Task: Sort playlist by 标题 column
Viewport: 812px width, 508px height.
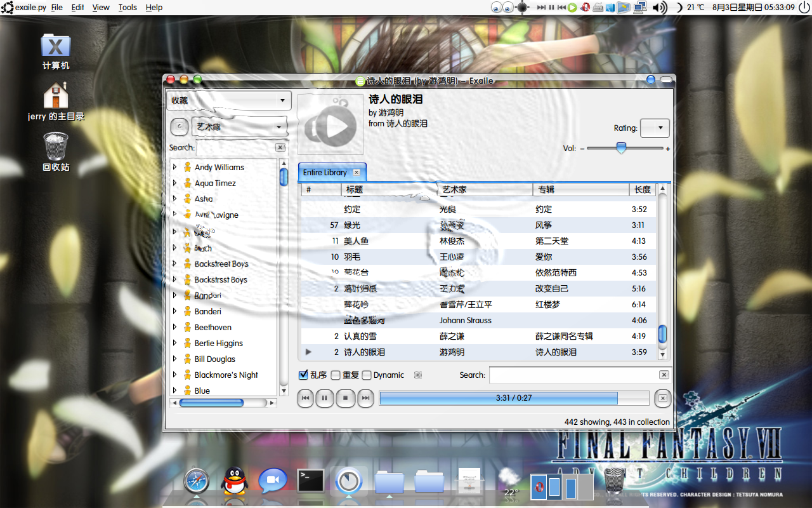Action: pyautogui.click(x=390, y=189)
